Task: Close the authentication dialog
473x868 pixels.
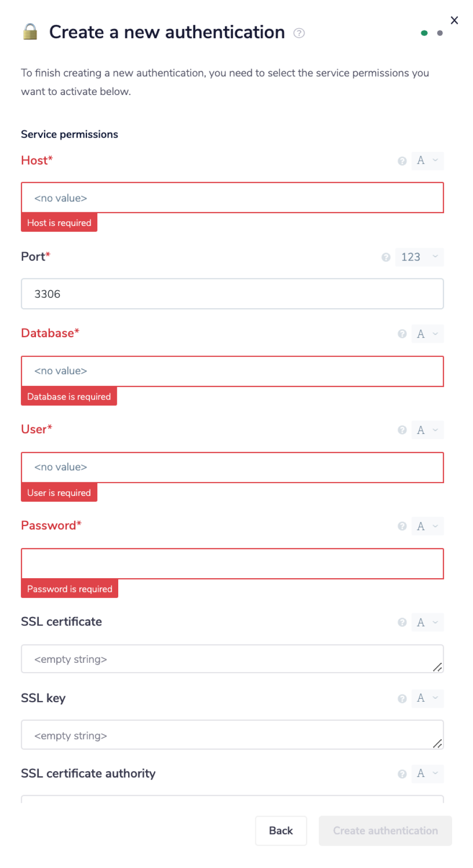Action: (454, 20)
